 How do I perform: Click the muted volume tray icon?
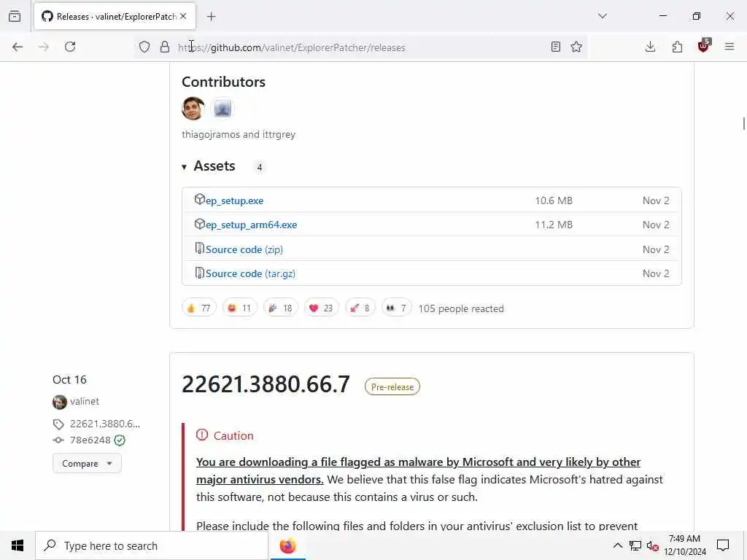(x=653, y=545)
